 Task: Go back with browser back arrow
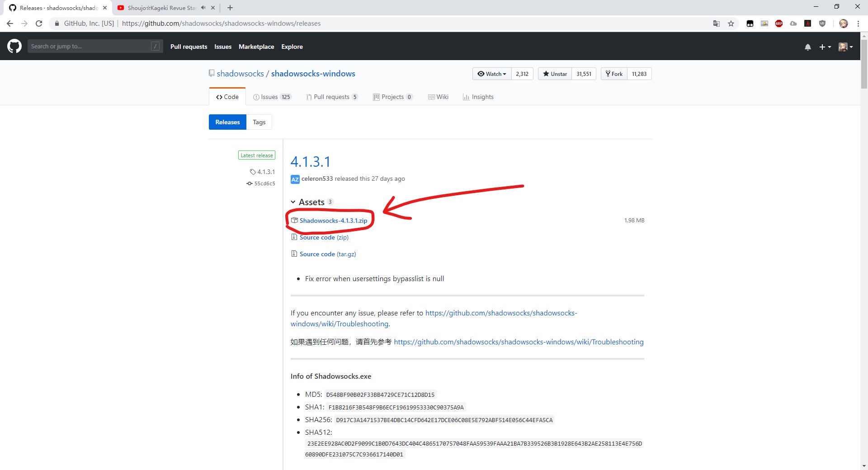tap(10, 23)
